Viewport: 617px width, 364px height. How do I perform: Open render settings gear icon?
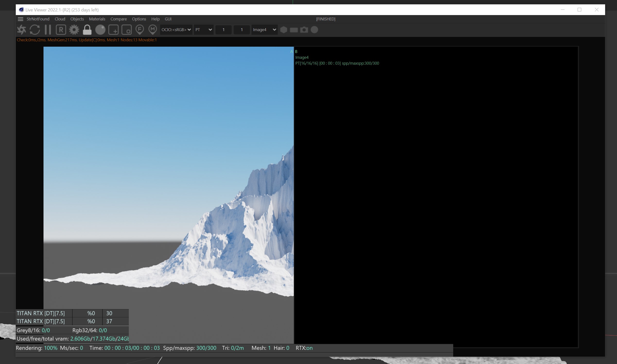tap(74, 30)
